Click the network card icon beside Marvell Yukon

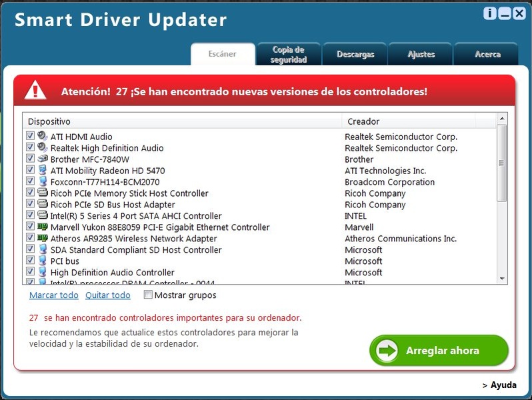pos(43,226)
